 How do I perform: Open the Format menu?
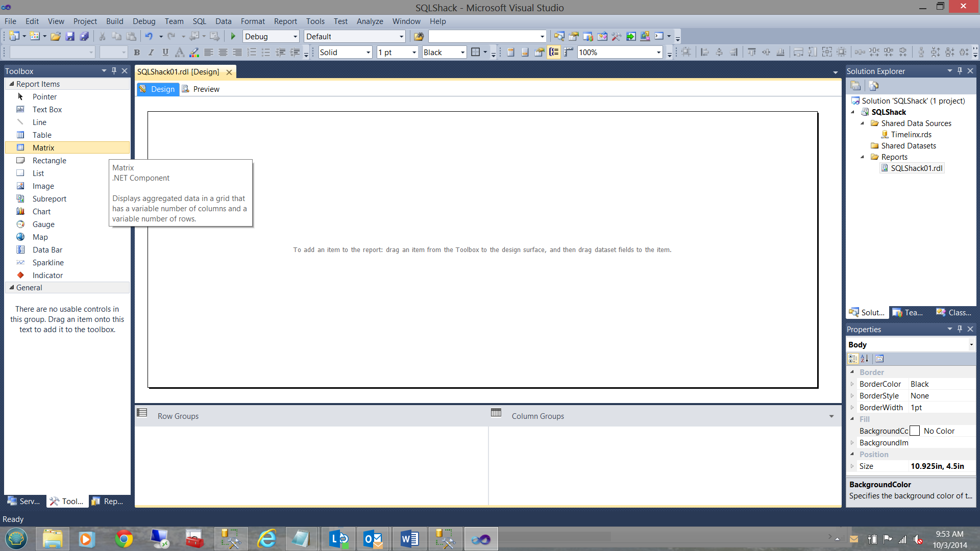253,21
